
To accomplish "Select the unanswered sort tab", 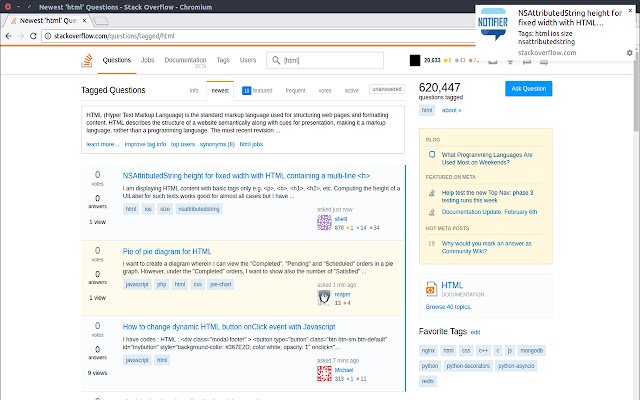I will coord(387,89).
